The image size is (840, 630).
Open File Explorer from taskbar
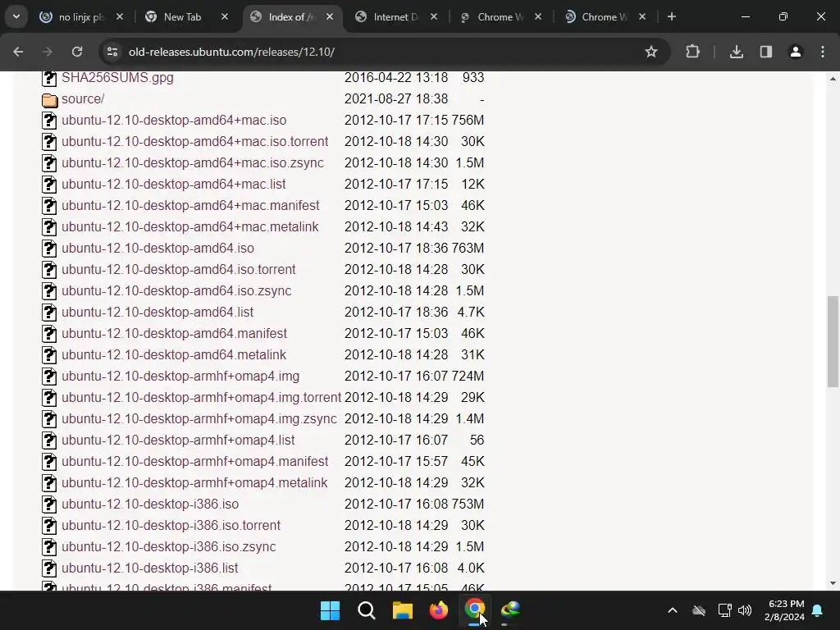[x=402, y=610]
